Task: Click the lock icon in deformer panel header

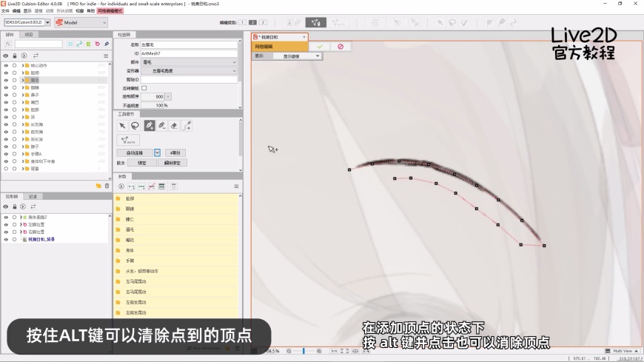Action: tap(15, 207)
